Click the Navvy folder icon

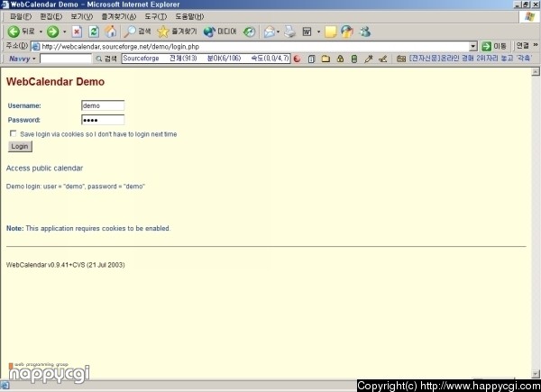326,59
